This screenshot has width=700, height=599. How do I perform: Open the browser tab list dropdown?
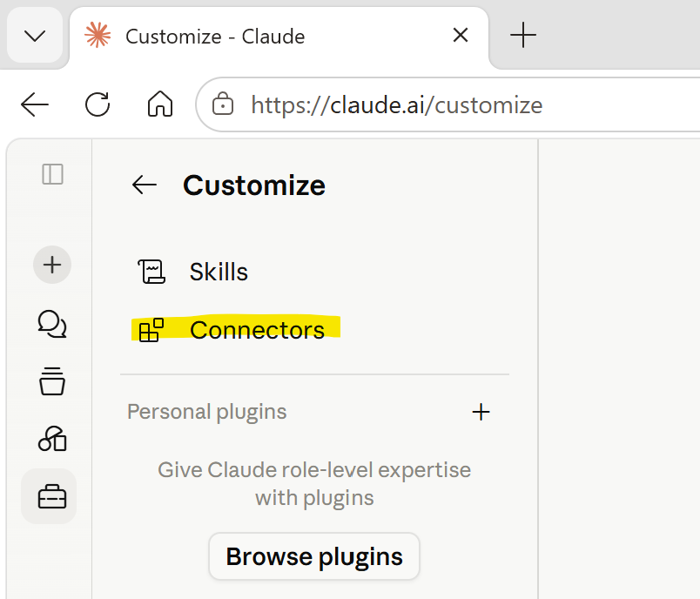click(35, 36)
